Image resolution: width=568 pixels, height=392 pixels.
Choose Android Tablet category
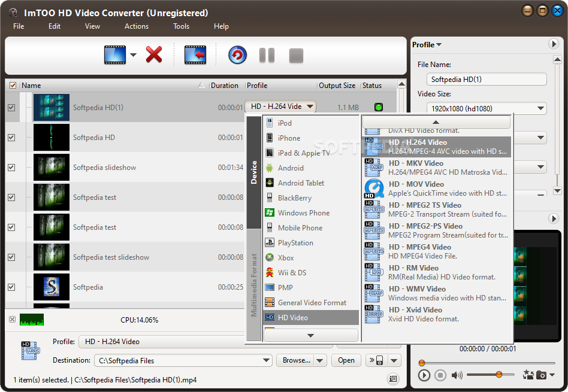[311, 183]
